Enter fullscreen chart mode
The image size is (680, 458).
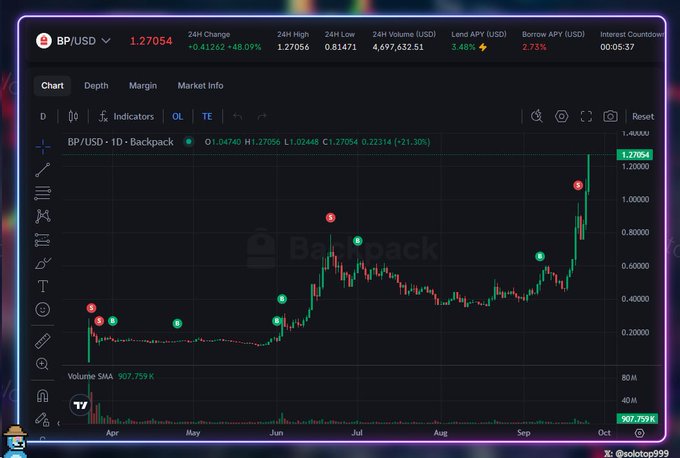[586, 116]
